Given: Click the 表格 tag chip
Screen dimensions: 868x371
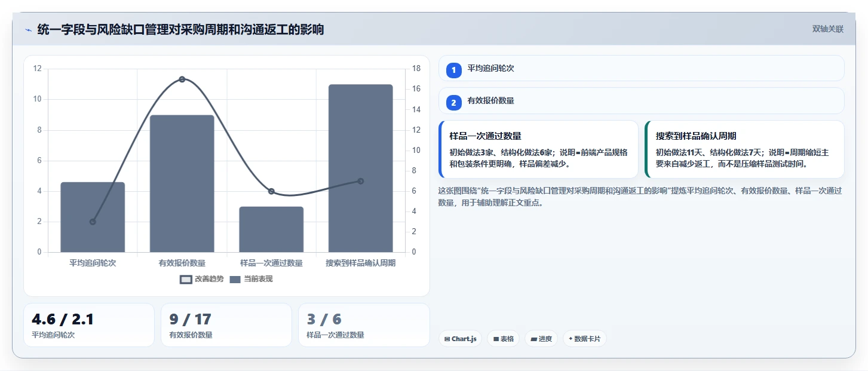Looking at the screenshot, I should [x=503, y=339].
